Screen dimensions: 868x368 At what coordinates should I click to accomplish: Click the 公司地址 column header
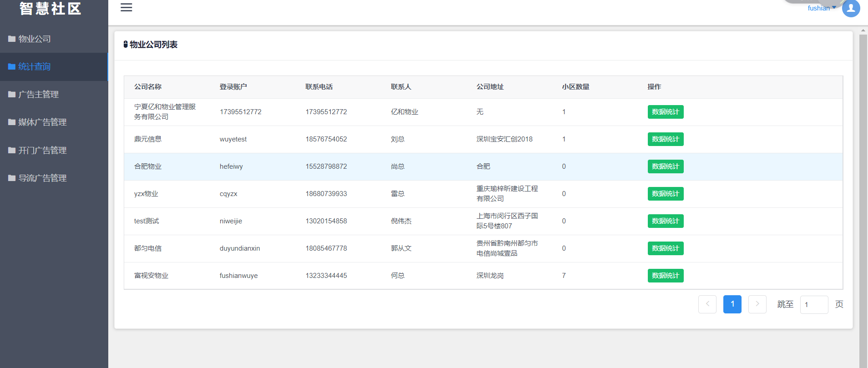490,87
